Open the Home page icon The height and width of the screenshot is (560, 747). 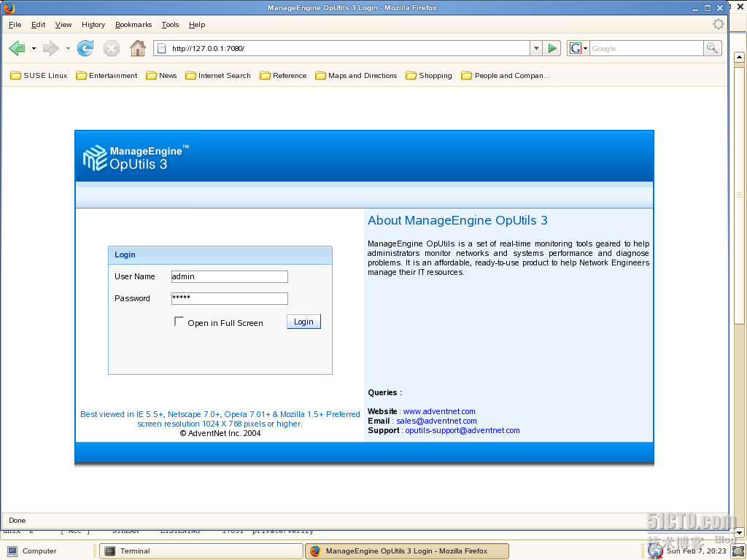pos(138,48)
